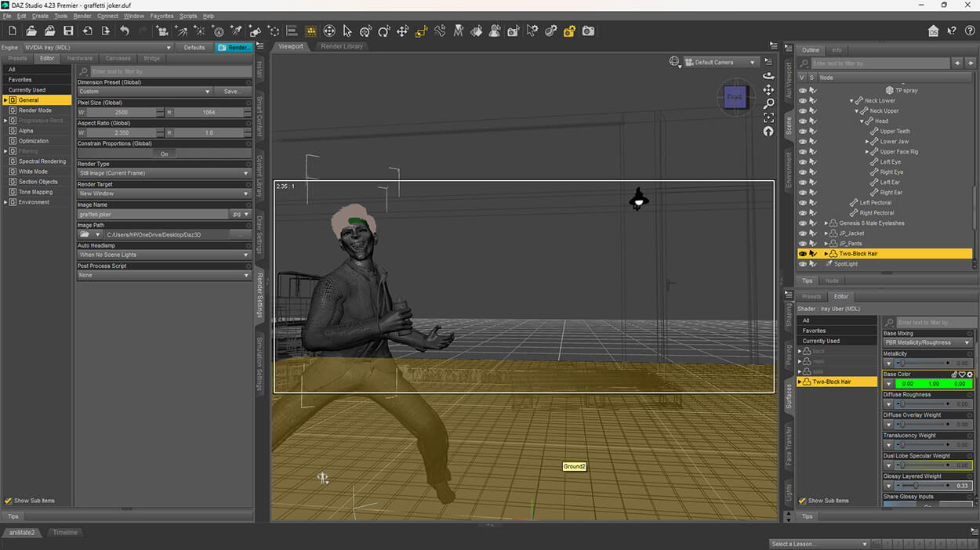Open the Auto Headlamp dropdown
The image size is (980, 550).
164,255
